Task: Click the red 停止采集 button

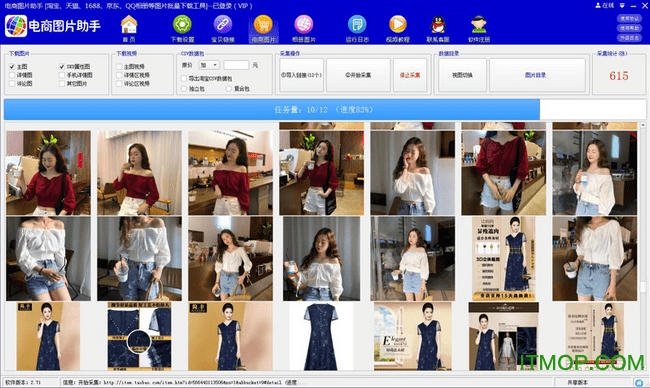Action: pos(410,75)
